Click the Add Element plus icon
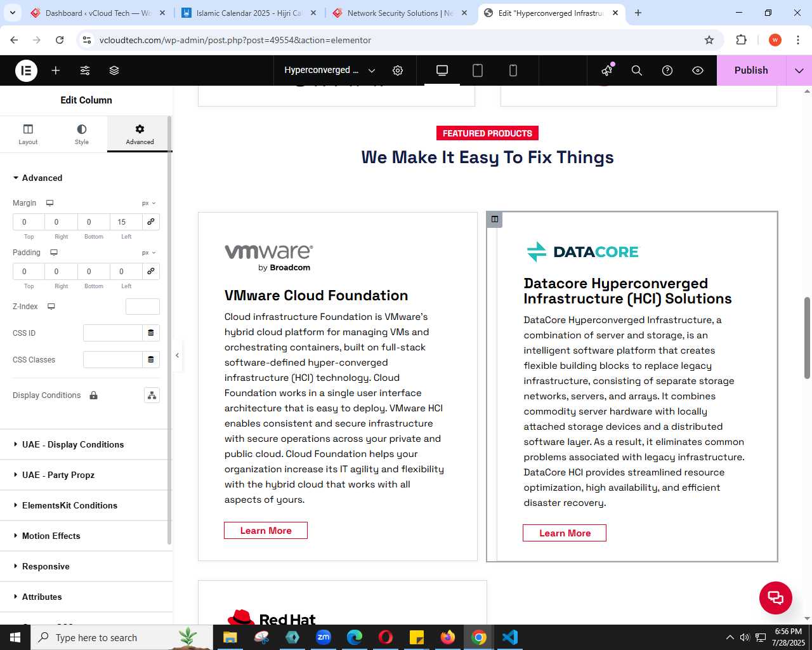 (x=56, y=70)
